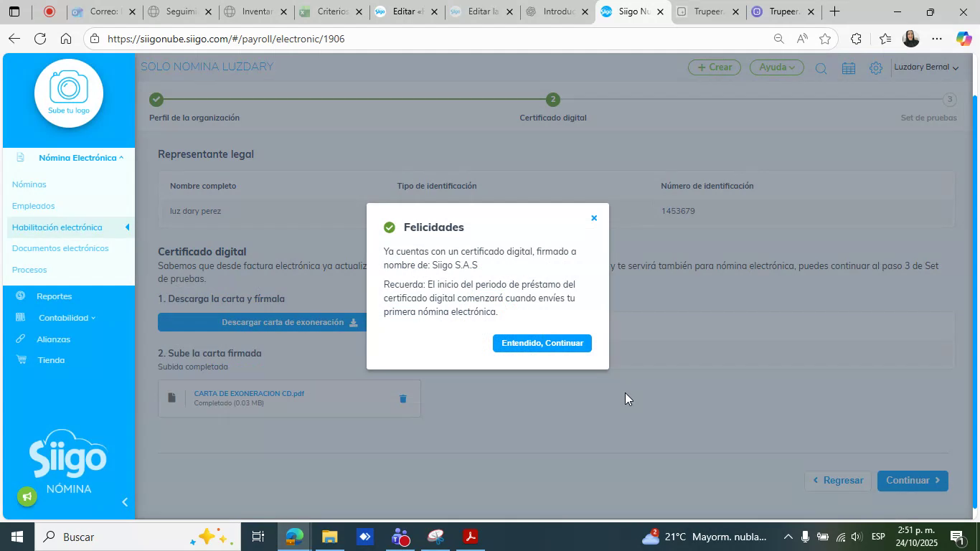Open the Ayuda dropdown
This screenshot has width=980, height=551.
click(777, 67)
